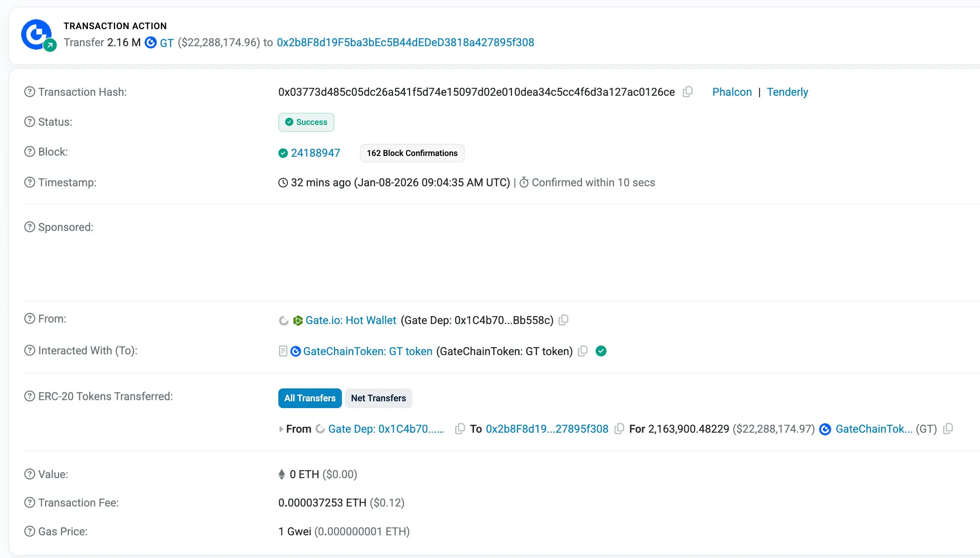980x558 pixels.
Task: Click the Gas Price help question icon
Action: click(30, 532)
